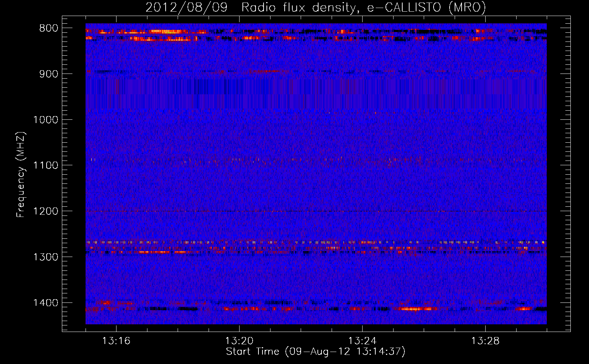Click the 'Frequency (MHZ)' axis title
Screen dimensions: 589x364
[x=21, y=175]
